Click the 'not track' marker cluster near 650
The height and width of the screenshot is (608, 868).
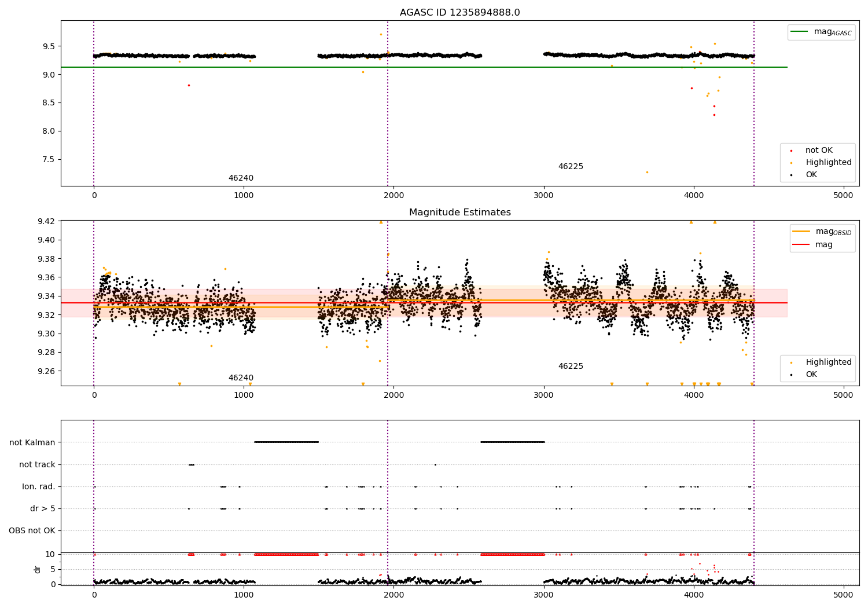tap(192, 464)
